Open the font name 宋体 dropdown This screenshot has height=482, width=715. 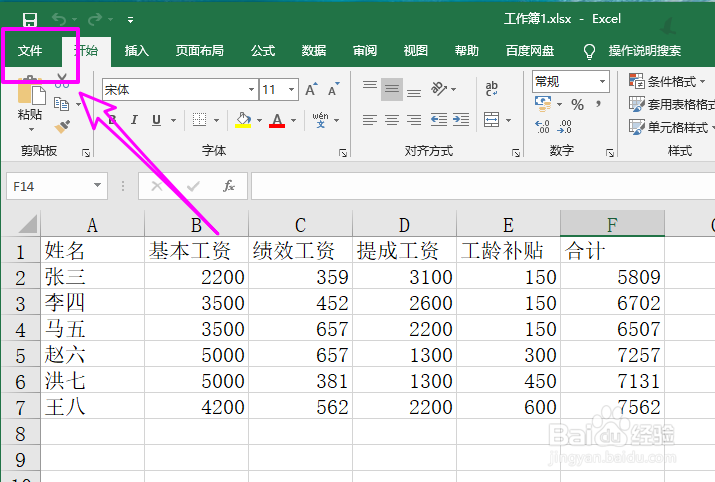pyautogui.click(x=251, y=89)
